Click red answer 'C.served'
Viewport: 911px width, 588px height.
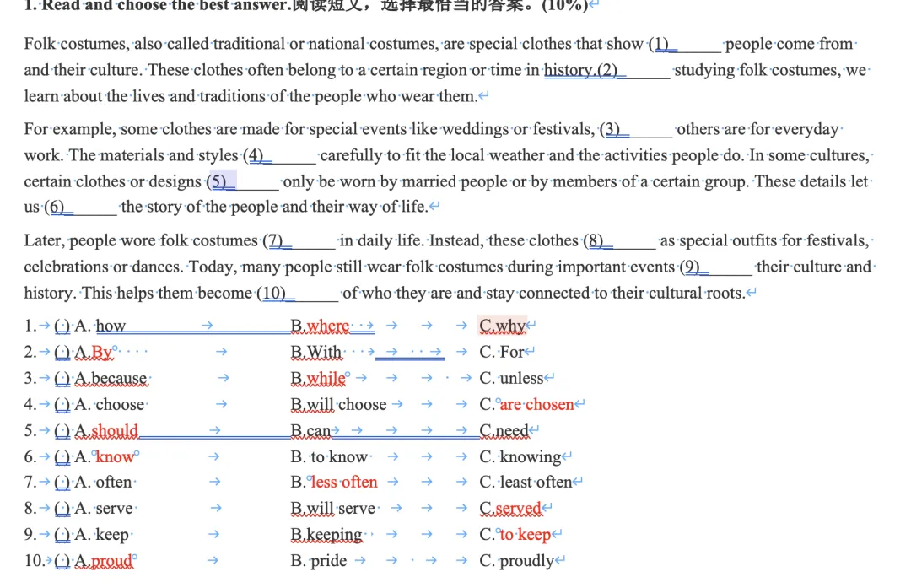coord(510,509)
